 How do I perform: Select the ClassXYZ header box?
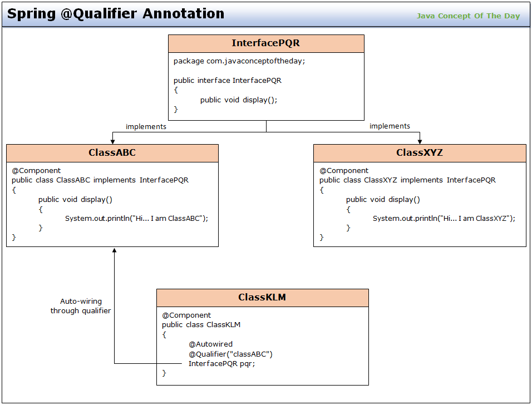click(x=420, y=153)
